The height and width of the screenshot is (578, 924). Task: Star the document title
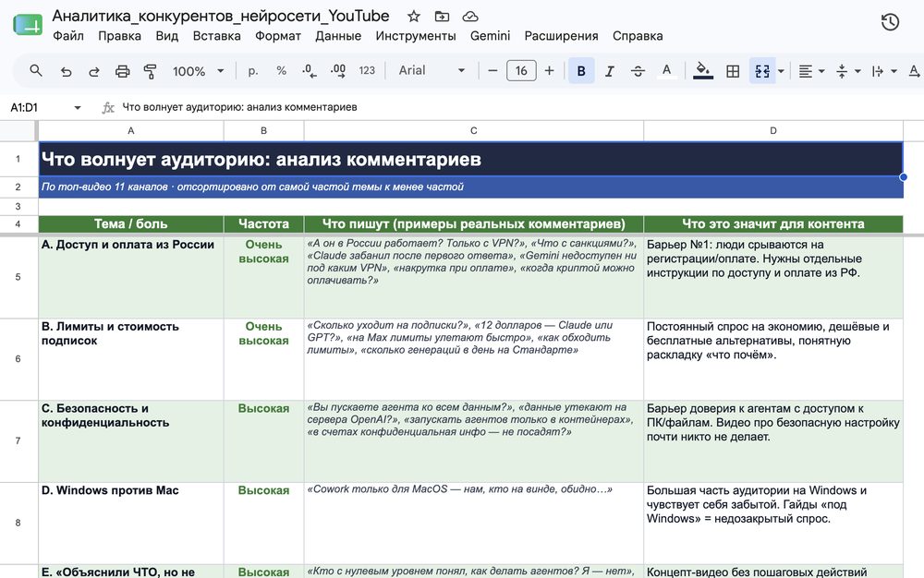click(414, 17)
